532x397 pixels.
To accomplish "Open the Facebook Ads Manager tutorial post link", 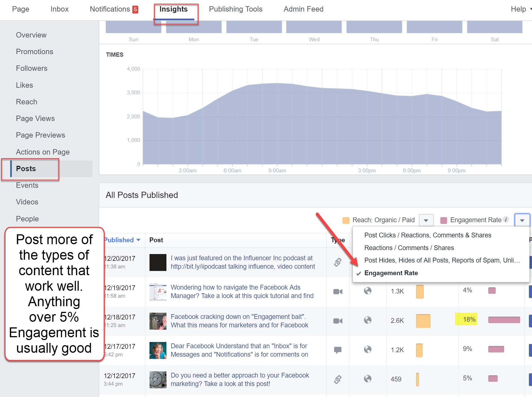I will (x=242, y=292).
